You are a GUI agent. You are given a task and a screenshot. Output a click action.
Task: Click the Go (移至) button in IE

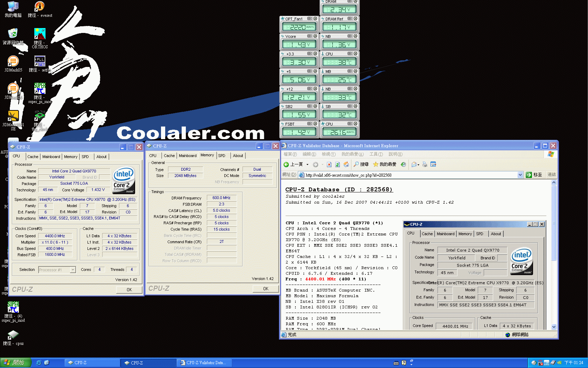pyautogui.click(x=534, y=175)
